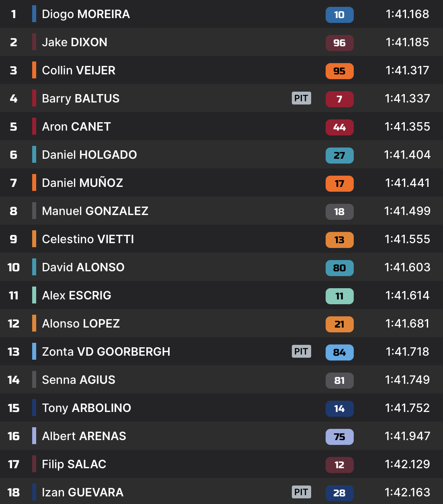Click Diogo Moreira's number 10 badge
Screen dimensions: 443x504
coord(339,15)
